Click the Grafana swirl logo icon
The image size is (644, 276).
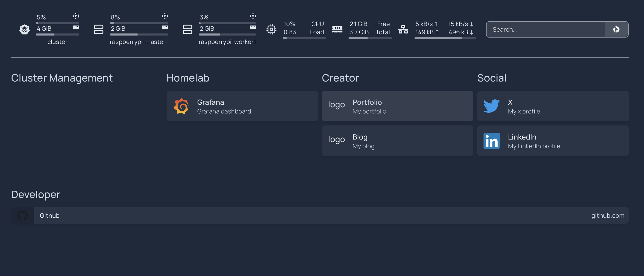point(181,106)
